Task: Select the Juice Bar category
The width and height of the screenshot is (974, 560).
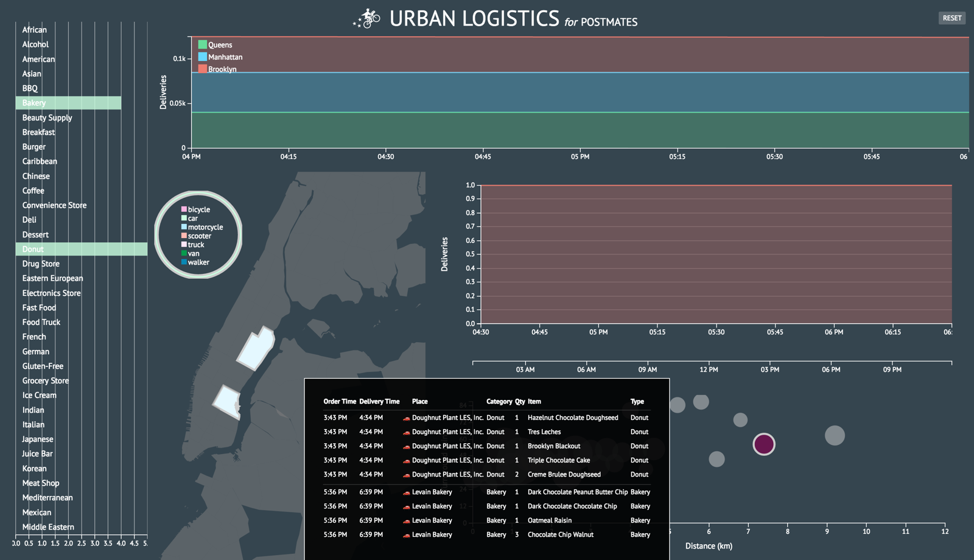Action: (x=37, y=453)
